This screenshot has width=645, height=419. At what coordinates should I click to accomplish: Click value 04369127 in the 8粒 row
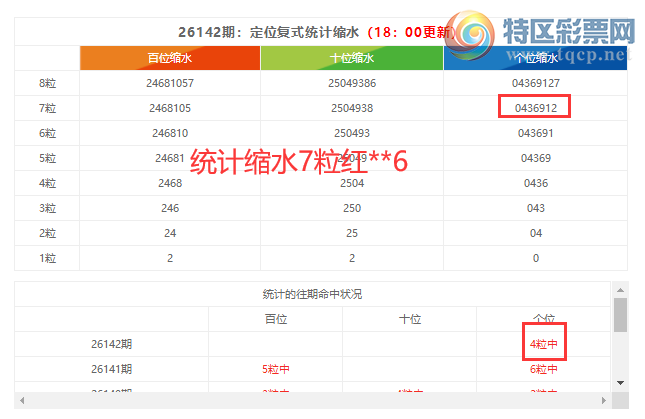536,83
